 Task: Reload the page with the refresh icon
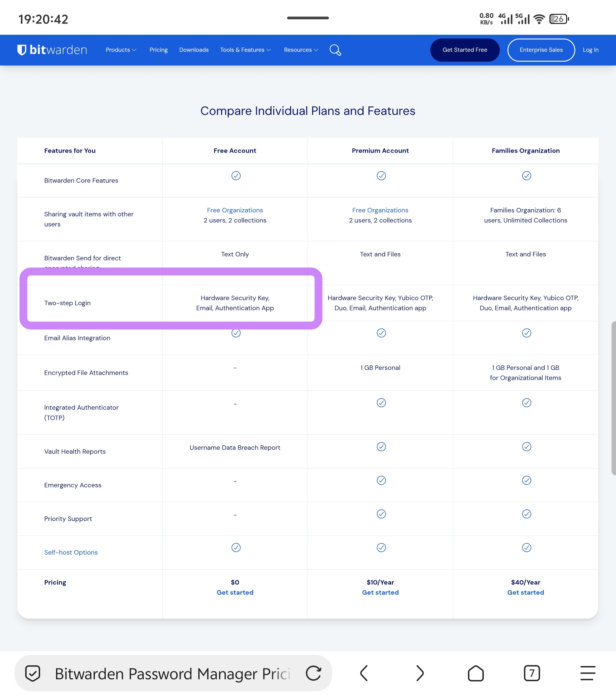click(x=313, y=673)
